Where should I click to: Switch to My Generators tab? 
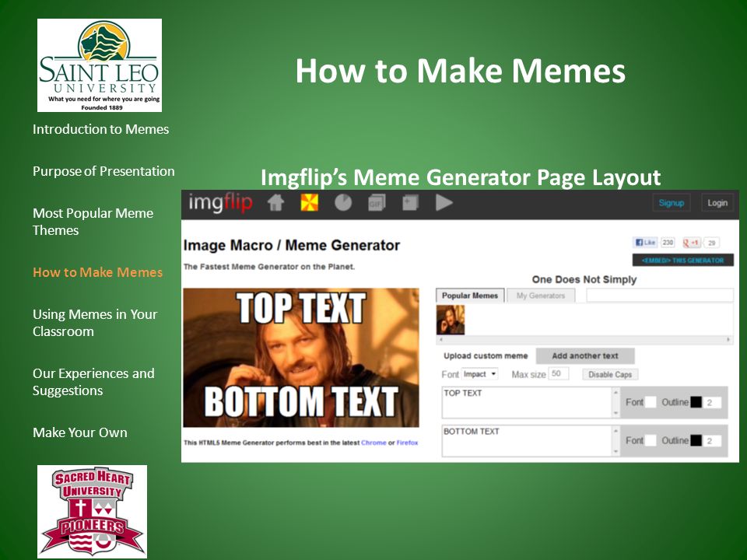coord(541,296)
